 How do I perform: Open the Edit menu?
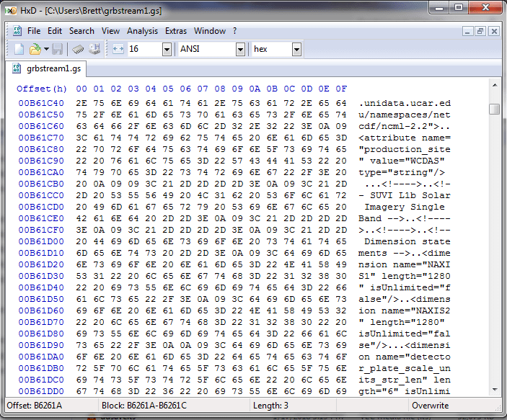[x=55, y=31]
